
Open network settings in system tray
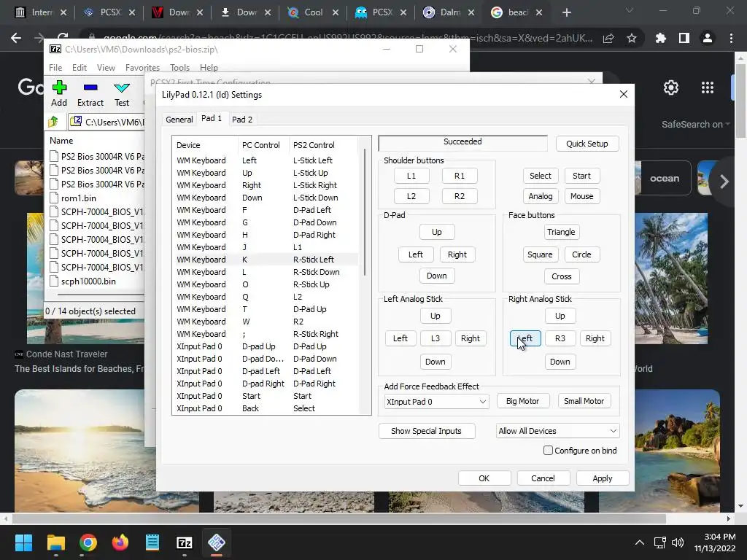click(659, 542)
